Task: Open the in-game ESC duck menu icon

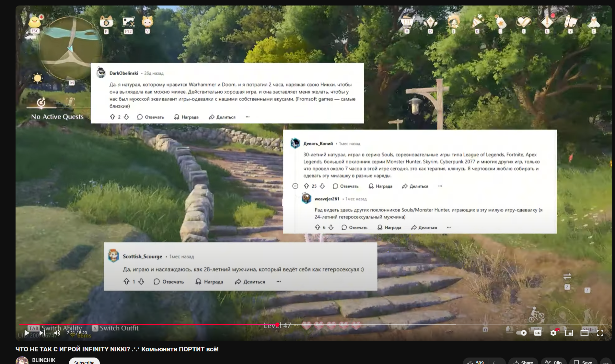Action: 35,22
